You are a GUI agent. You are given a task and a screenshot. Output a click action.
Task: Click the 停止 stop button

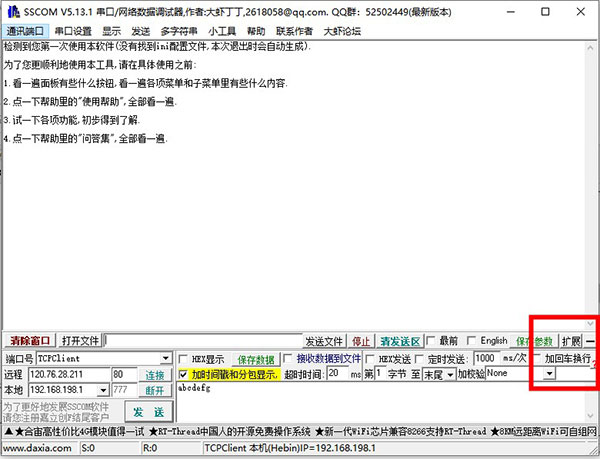coord(361,341)
